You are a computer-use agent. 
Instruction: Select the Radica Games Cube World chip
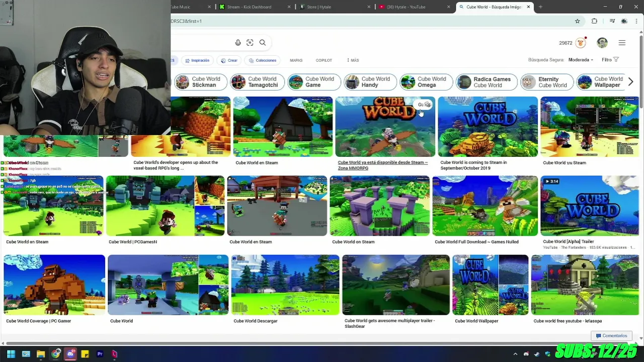pyautogui.click(x=486, y=82)
